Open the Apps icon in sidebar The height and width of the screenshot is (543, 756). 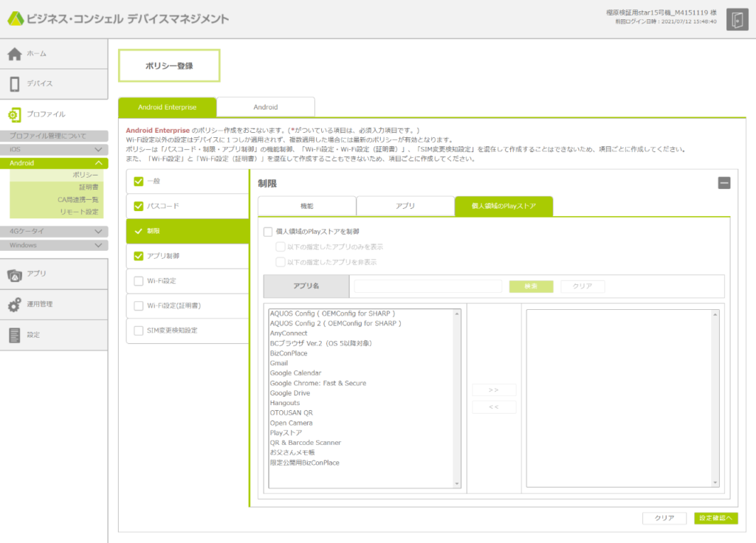tap(15, 274)
